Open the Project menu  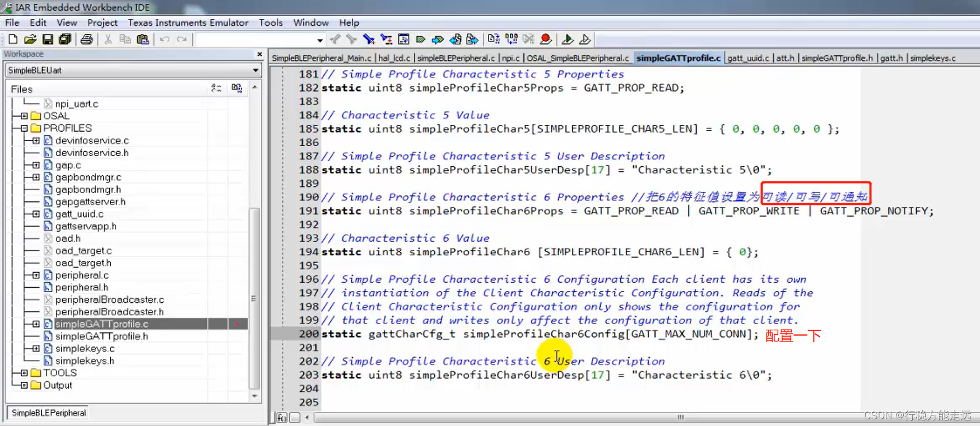coord(102,22)
